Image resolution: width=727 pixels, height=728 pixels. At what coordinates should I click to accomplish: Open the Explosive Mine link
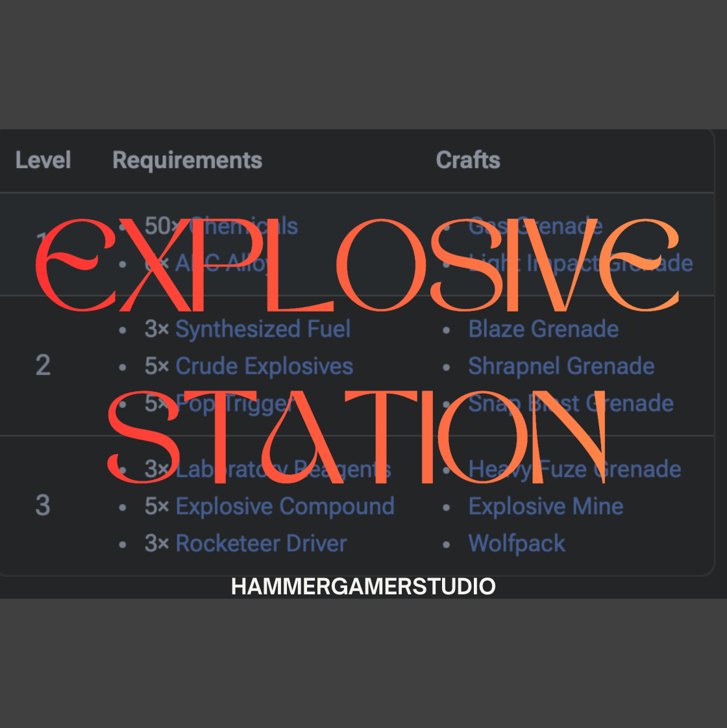coord(545,506)
